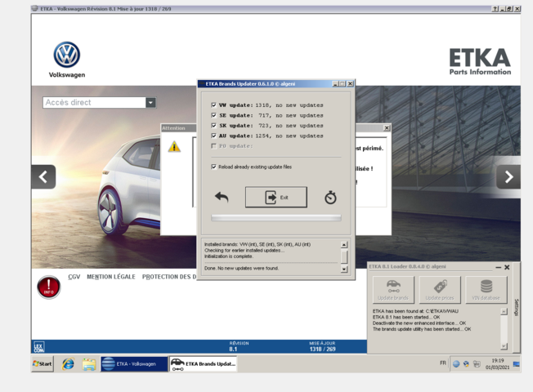Click the stopwatch timer icon in Brands Updater
Viewport: 533px width, 392px height.
pos(330,198)
